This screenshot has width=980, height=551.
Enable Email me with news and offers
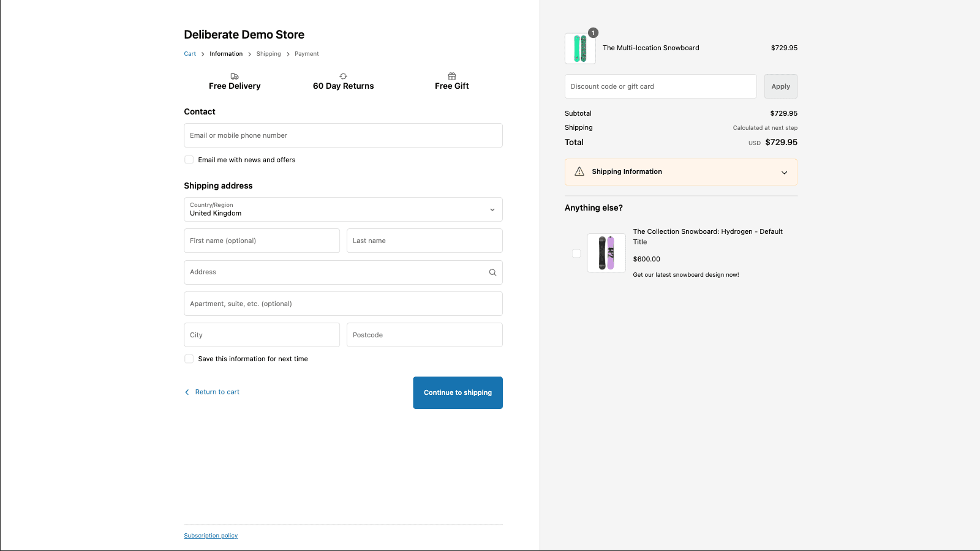coord(189,159)
